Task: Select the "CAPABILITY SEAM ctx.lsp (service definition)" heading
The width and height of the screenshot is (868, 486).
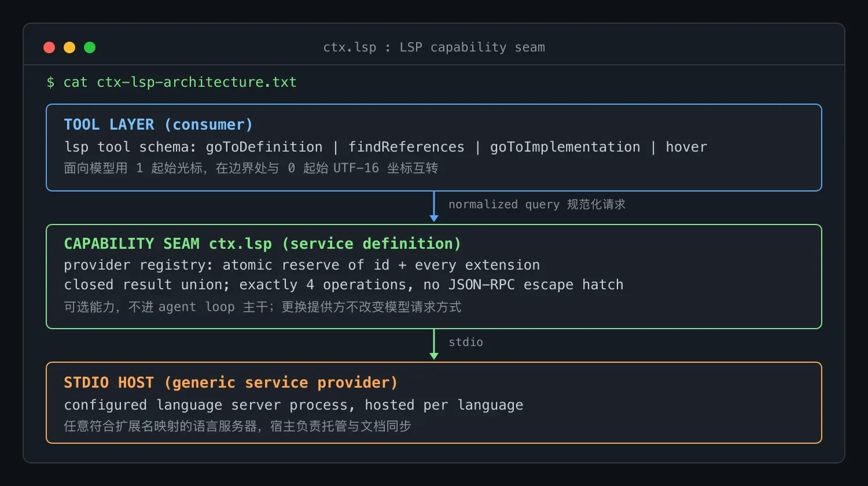Action: pyautogui.click(x=263, y=244)
